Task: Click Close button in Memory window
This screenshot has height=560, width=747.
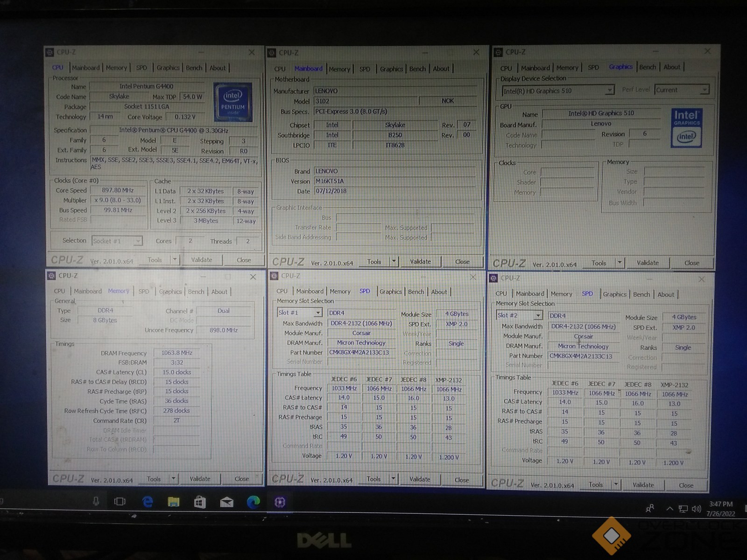Action: coord(242,479)
